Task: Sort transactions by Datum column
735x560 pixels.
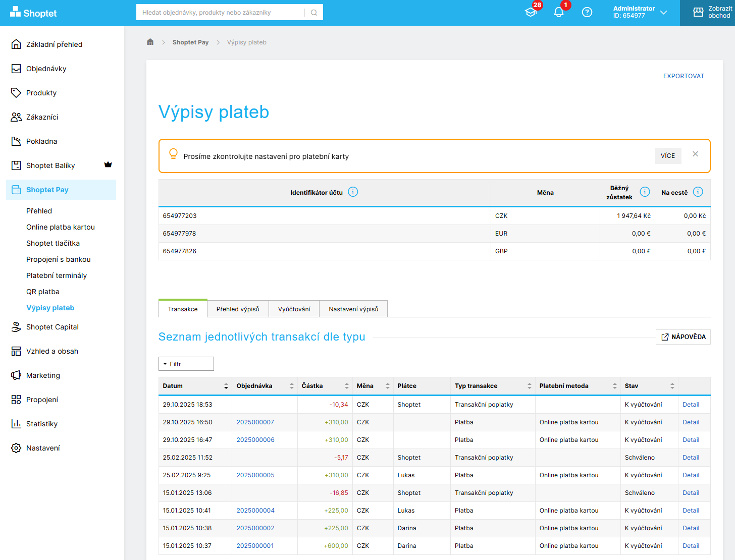Action: pos(226,386)
